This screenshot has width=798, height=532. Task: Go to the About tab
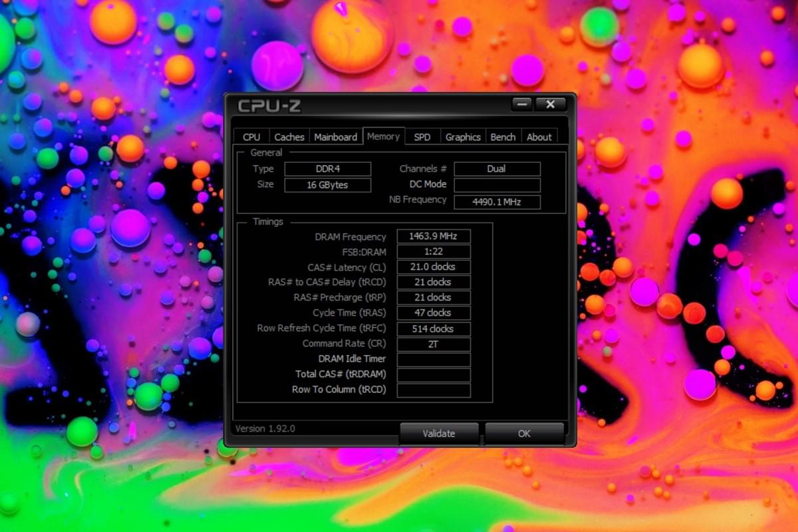coord(539,137)
